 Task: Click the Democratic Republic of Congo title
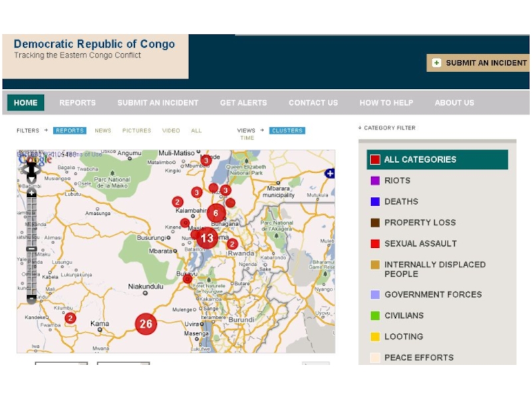click(x=94, y=45)
